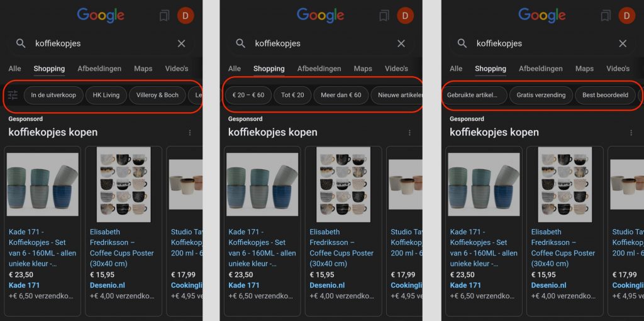Select 'HK Living' brand filter chip
The width and height of the screenshot is (644, 321).
pyautogui.click(x=106, y=95)
